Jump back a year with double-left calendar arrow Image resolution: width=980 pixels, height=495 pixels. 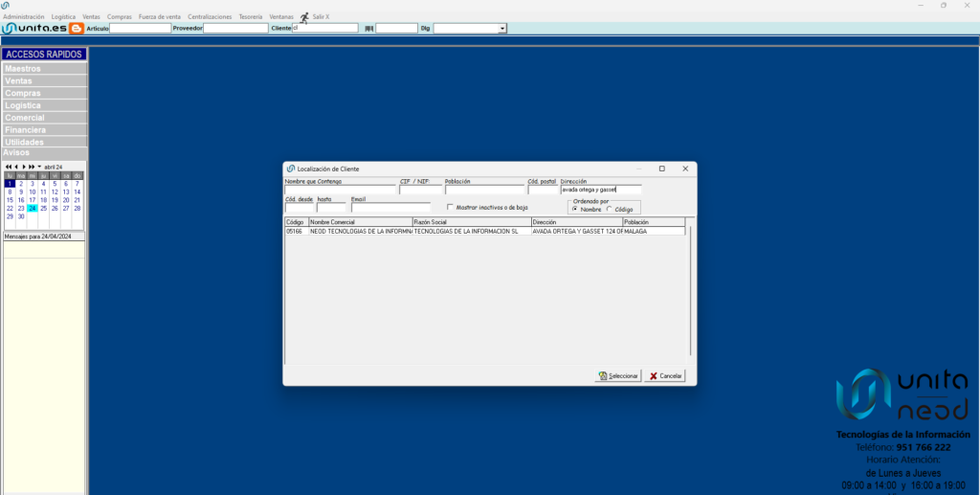[9, 167]
